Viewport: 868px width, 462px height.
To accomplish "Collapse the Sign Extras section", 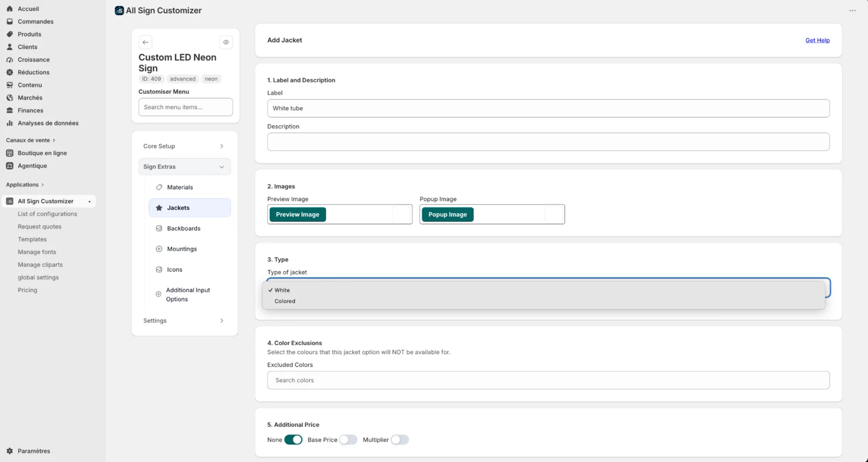I will pyautogui.click(x=184, y=167).
